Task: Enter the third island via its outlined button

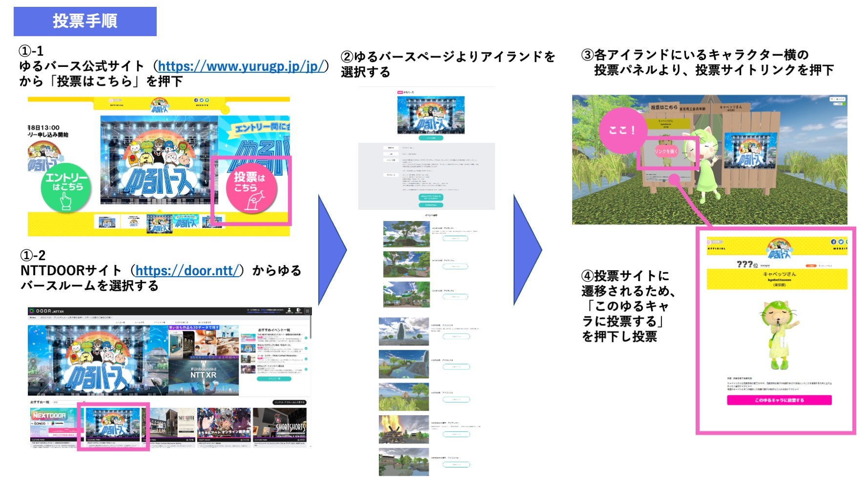Action: tap(455, 296)
